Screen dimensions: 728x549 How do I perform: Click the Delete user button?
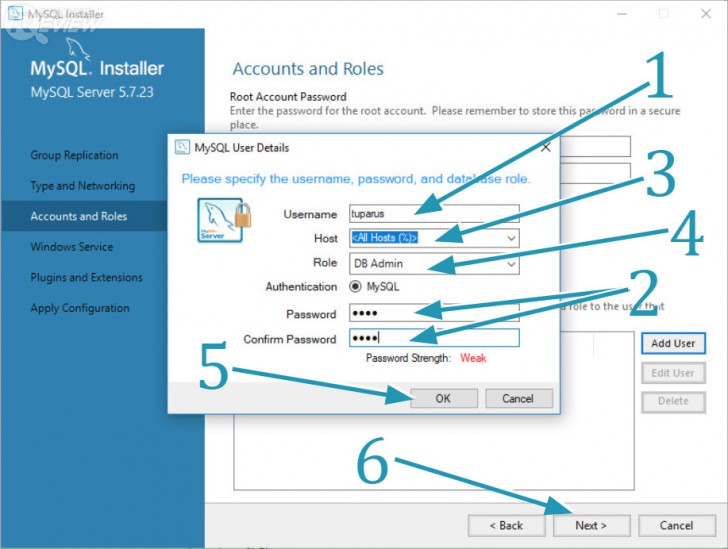click(673, 402)
